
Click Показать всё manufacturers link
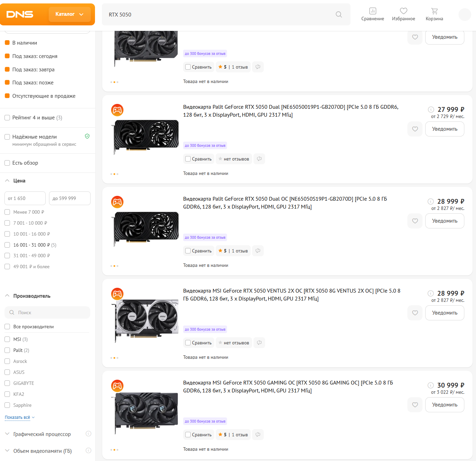[x=20, y=417]
